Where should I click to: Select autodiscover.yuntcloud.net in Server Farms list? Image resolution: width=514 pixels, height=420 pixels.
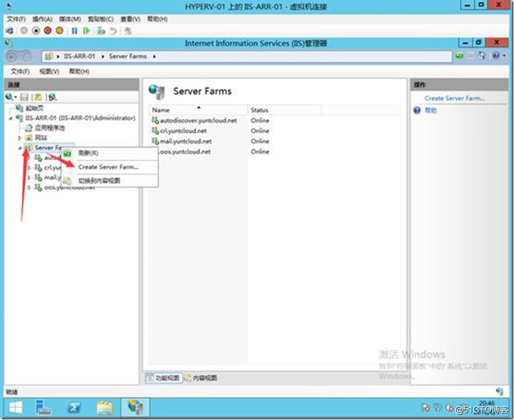point(198,120)
